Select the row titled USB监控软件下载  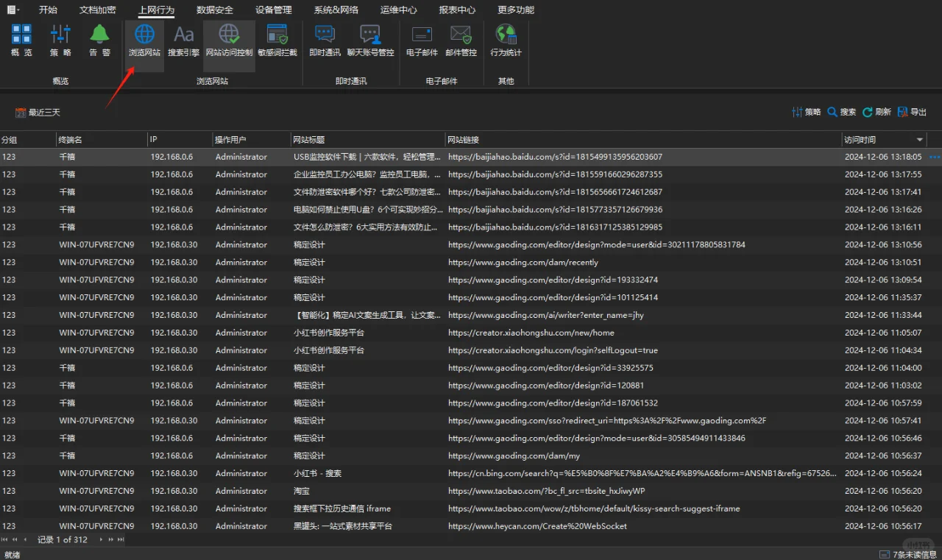coord(471,157)
